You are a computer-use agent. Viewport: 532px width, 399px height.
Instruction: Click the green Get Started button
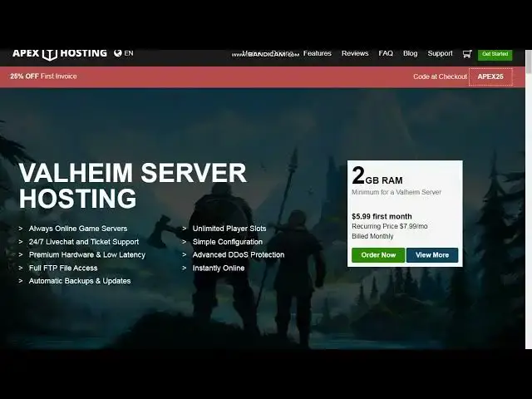pyautogui.click(x=495, y=54)
